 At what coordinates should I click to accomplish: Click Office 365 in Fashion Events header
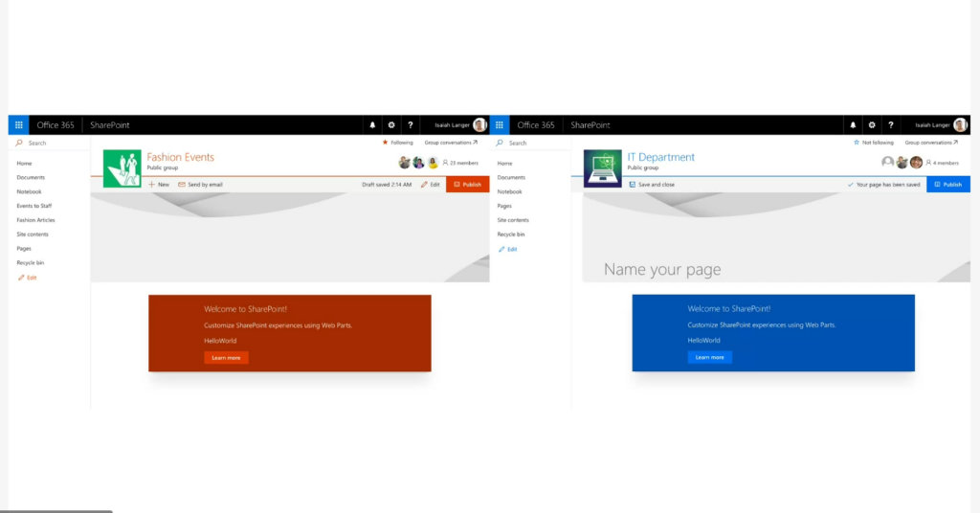click(x=56, y=125)
